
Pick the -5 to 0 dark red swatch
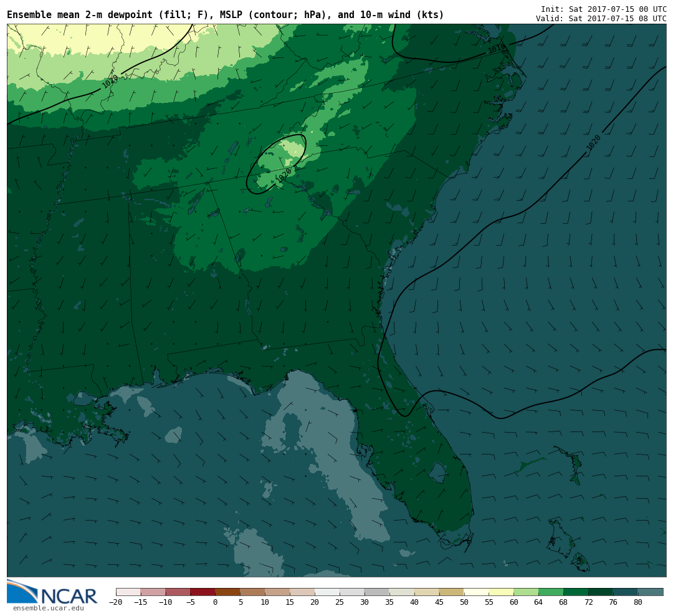pos(203,592)
